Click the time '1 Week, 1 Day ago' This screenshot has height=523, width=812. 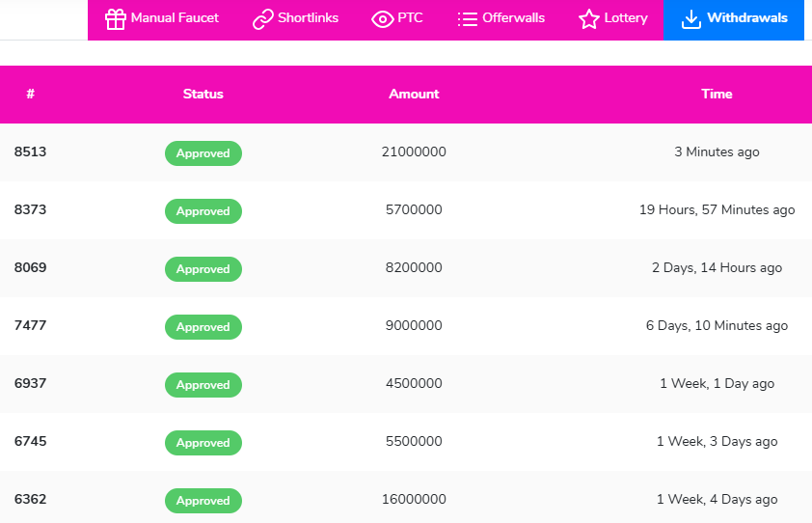pyautogui.click(x=717, y=384)
